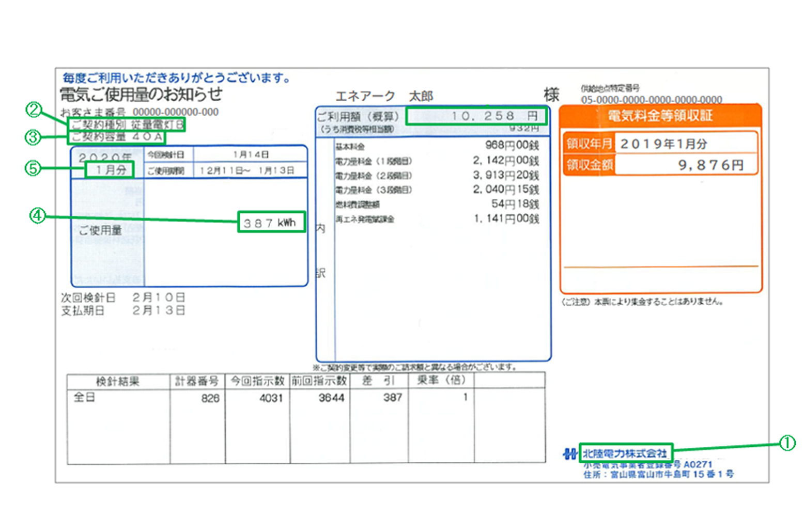Click the highlighted 北陸電力株式会社 company name
Screen dimensions: 804x532
[625, 453]
